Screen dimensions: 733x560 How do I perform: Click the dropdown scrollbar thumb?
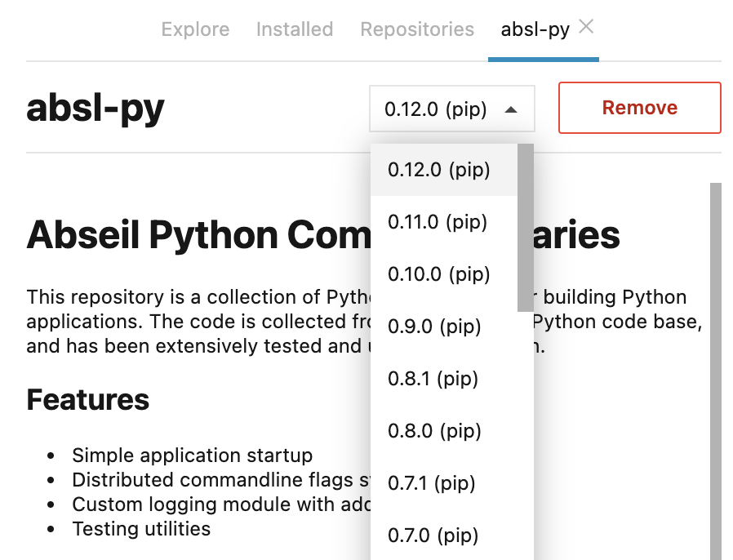(525, 229)
